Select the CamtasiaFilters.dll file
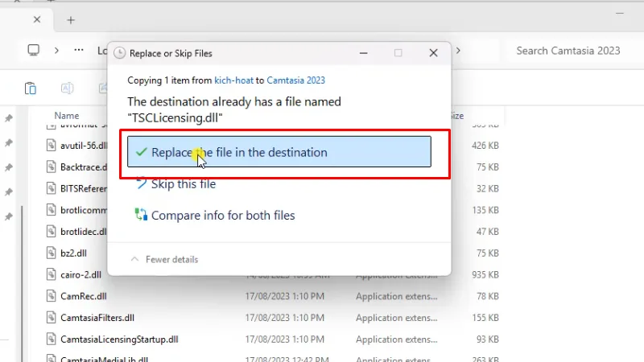This screenshot has width=644, height=362. (97, 318)
